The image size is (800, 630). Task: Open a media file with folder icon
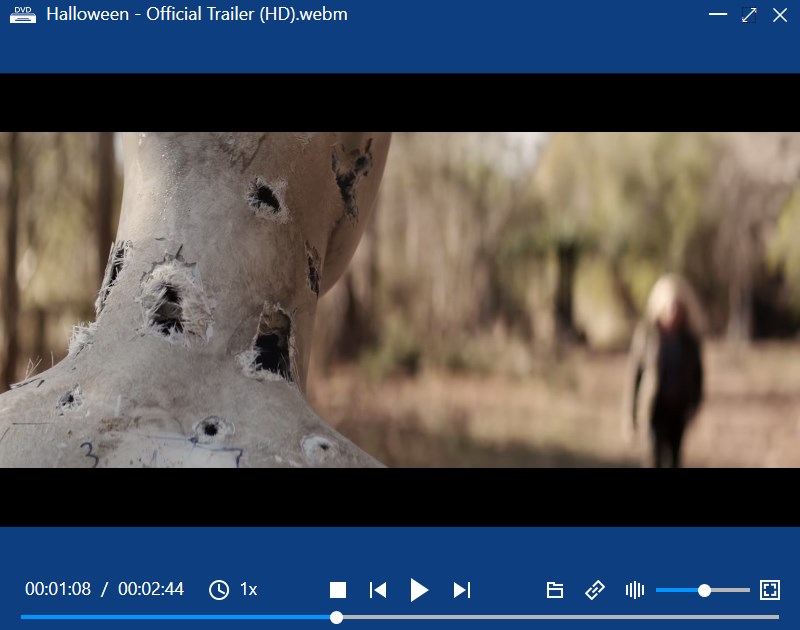coord(555,590)
